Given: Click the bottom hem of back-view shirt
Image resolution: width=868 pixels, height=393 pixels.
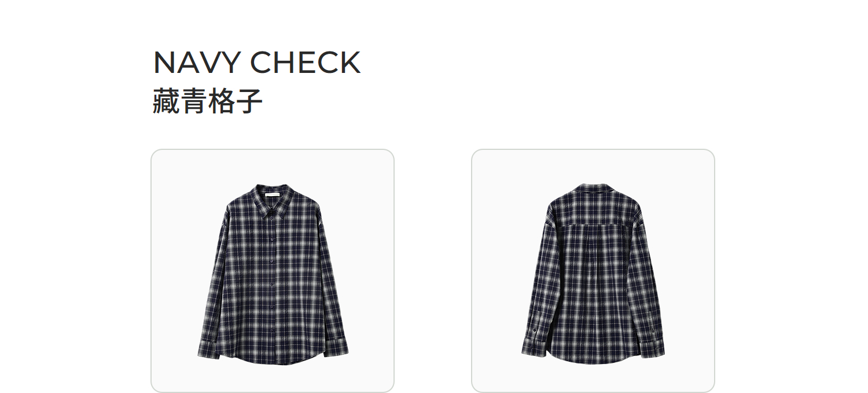Looking at the screenshot, I should (593, 359).
